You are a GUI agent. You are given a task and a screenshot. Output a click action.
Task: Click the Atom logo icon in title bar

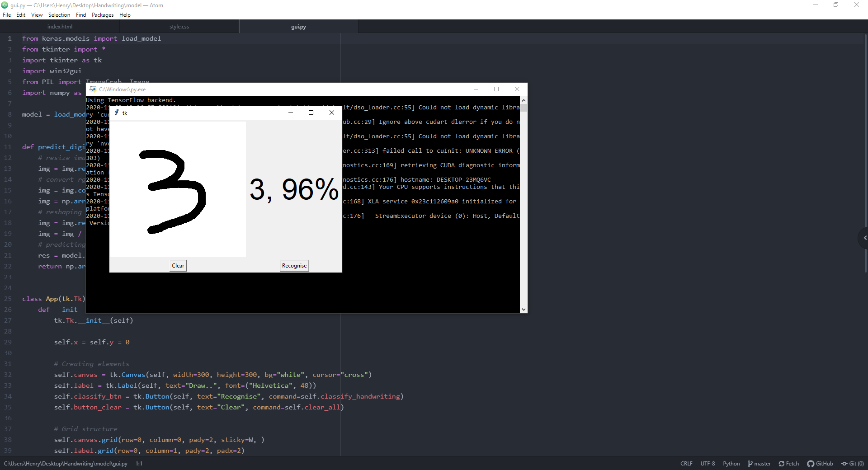(x=5, y=5)
